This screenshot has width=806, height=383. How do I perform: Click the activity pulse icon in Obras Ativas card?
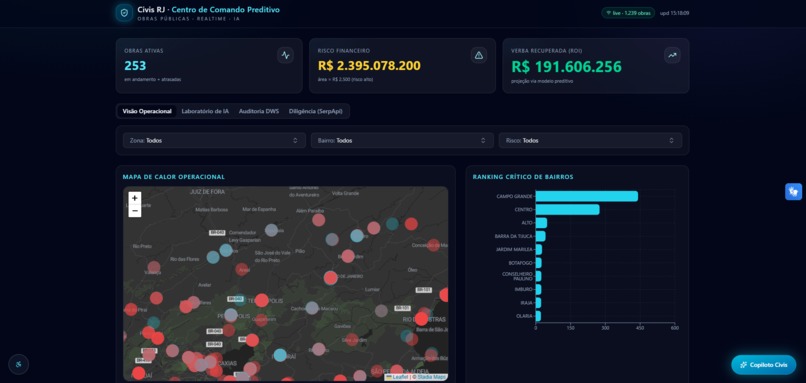pyautogui.click(x=285, y=56)
